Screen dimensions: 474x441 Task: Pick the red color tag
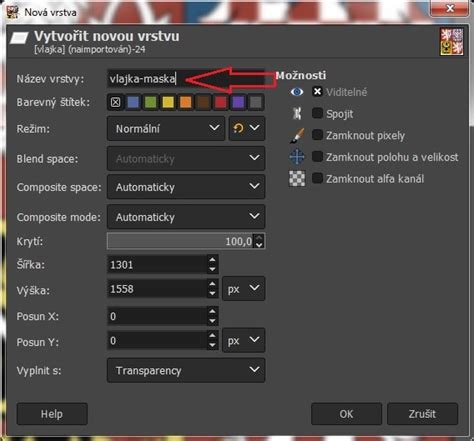coord(220,102)
